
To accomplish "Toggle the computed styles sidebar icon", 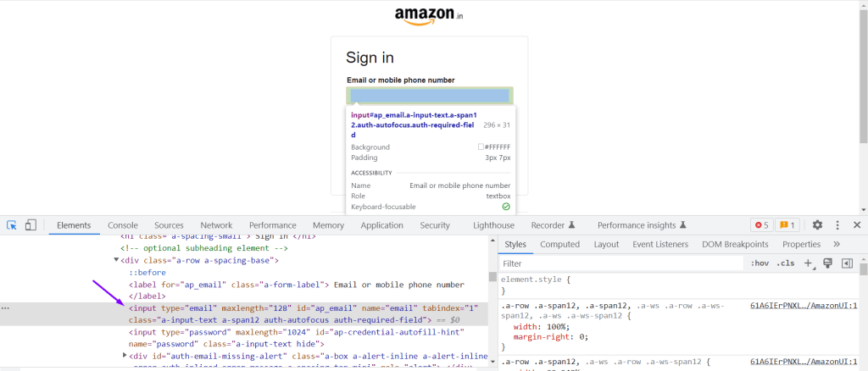I will pos(846,263).
